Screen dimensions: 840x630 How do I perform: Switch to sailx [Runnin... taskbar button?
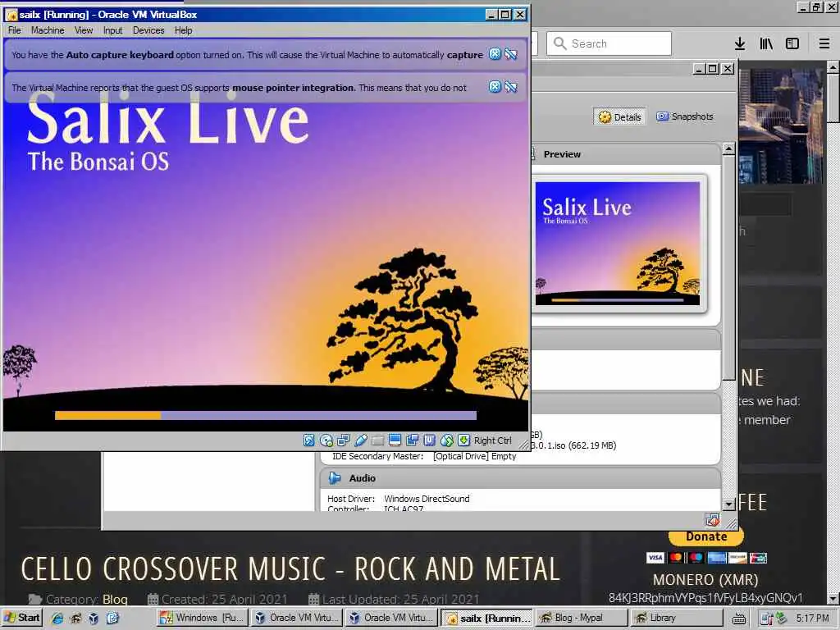pyautogui.click(x=487, y=619)
